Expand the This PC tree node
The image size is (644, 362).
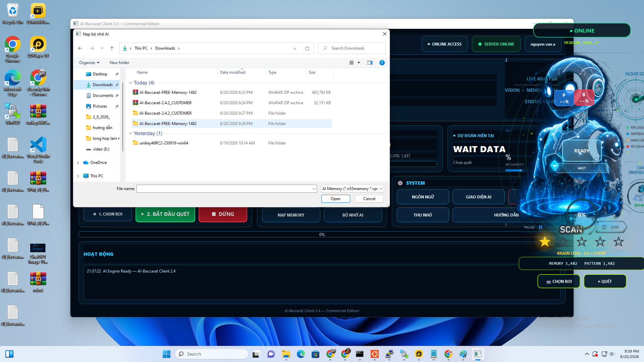[x=78, y=176]
